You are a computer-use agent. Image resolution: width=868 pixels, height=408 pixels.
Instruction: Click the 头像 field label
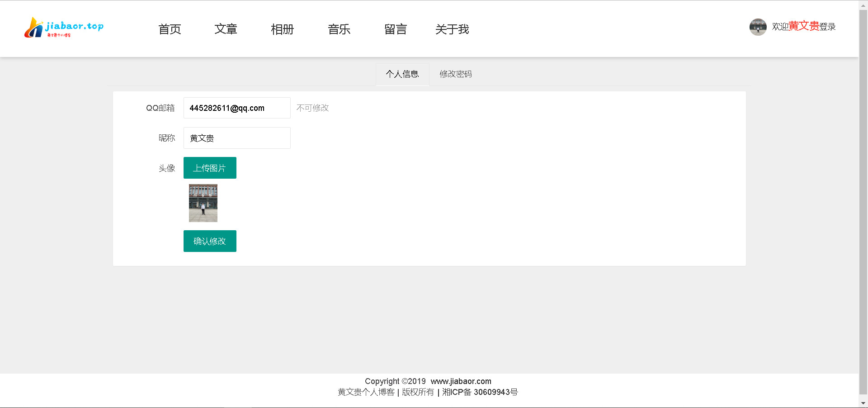point(167,168)
